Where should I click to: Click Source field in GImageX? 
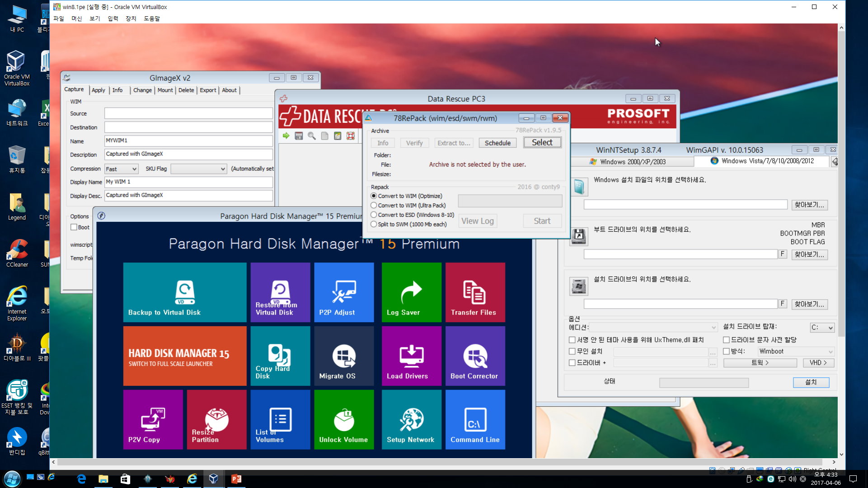[x=188, y=113]
